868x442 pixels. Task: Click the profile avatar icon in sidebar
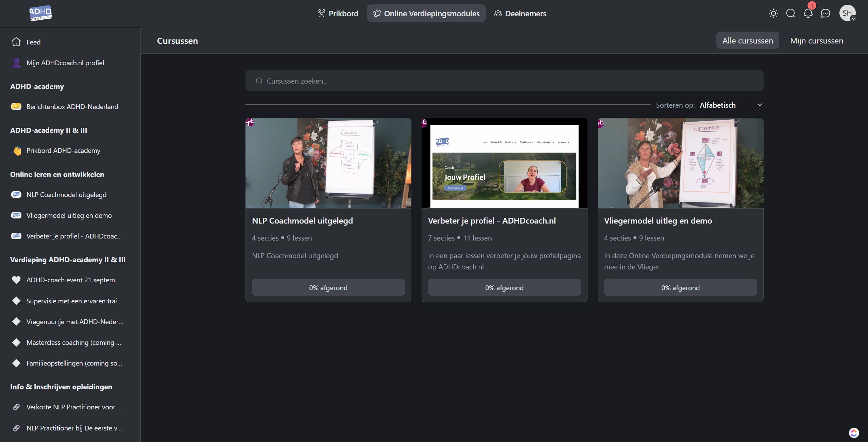[x=16, y=63]
